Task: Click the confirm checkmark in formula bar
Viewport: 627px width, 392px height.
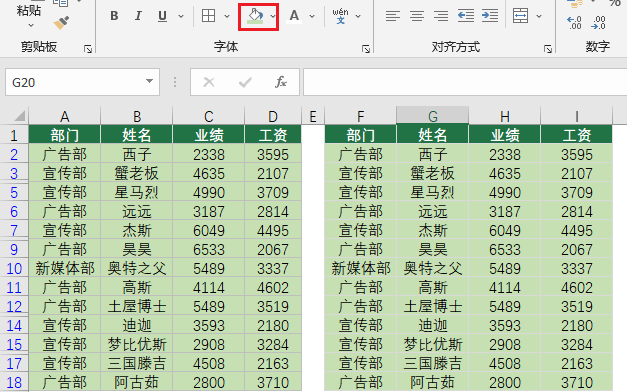Action: point(245,82)
